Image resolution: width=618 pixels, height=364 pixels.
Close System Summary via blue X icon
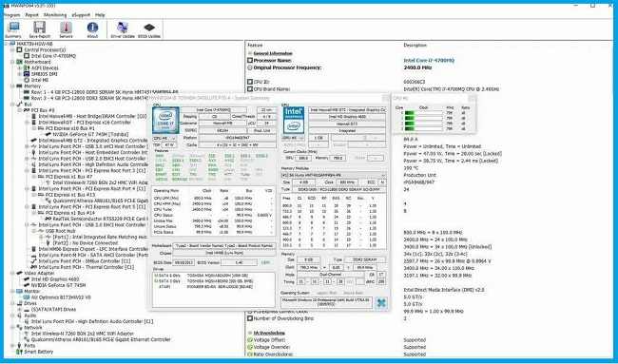381,302
